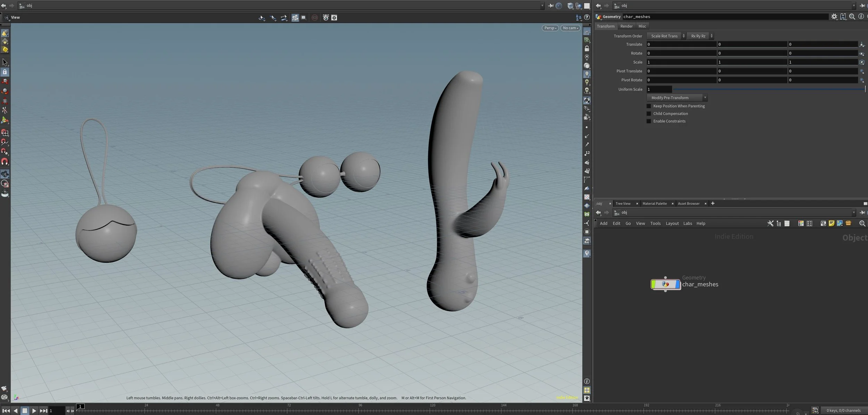Image resolution: width=868 pixels, height=415 pixels.
Task: Click the magnet grid snapping icon
Action: coord(5,133)
